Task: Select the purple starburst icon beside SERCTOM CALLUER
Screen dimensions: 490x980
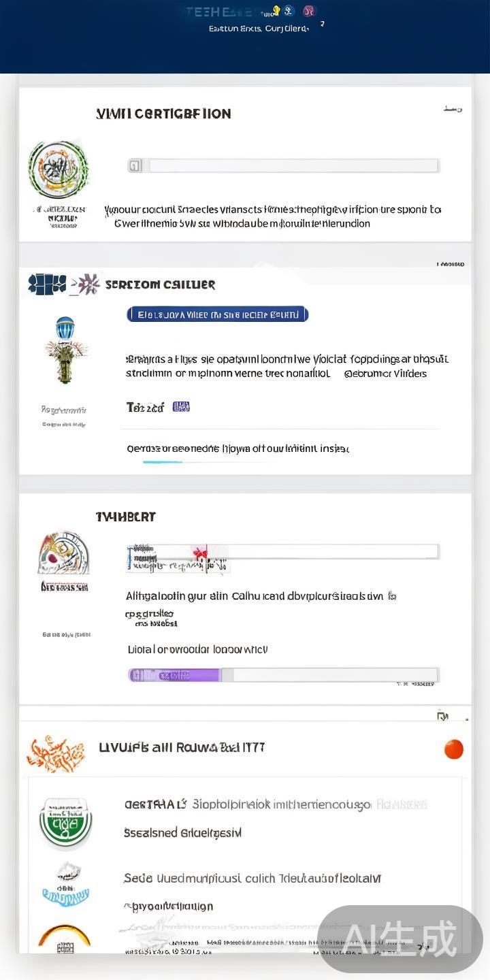Action: tap(88, 284)
